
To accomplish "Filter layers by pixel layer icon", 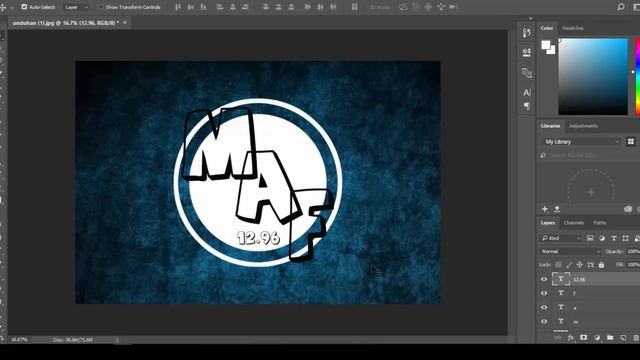I will (x=590, y=238).
